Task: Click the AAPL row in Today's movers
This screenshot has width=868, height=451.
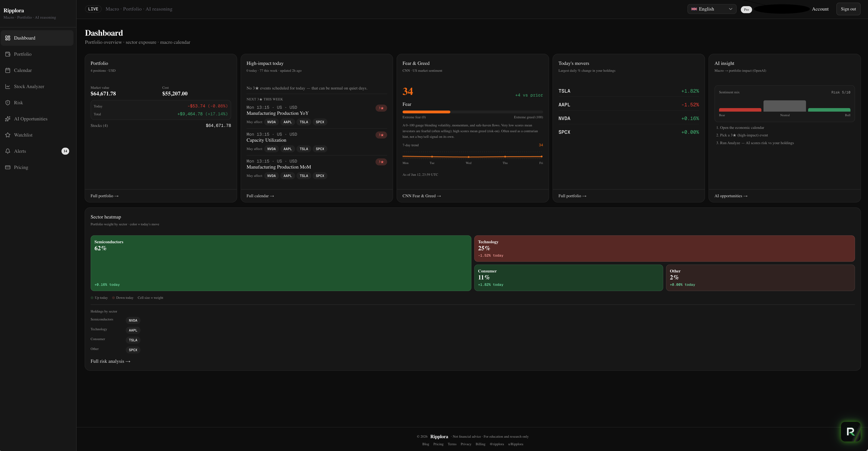Action: 628,105
